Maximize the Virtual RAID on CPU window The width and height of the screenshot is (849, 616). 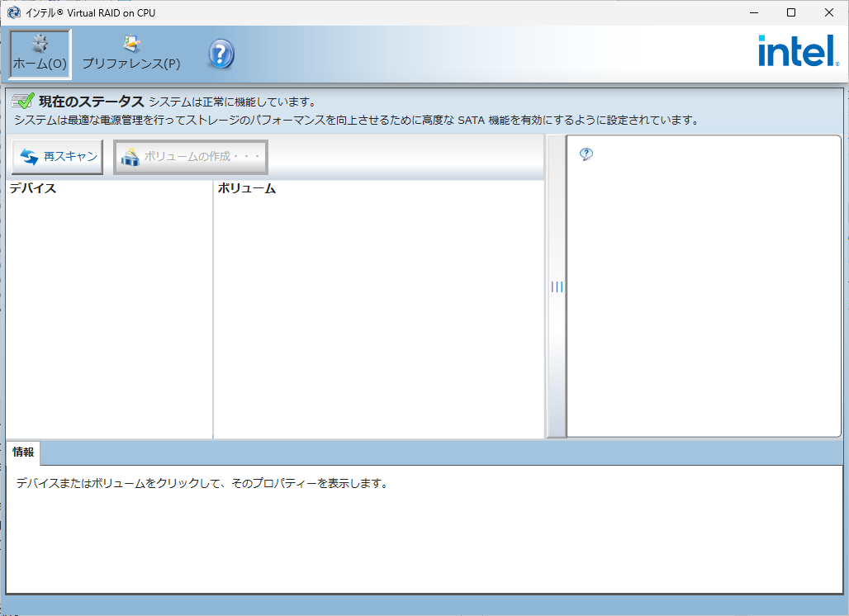pyautogui.click(x=790, y=12)
